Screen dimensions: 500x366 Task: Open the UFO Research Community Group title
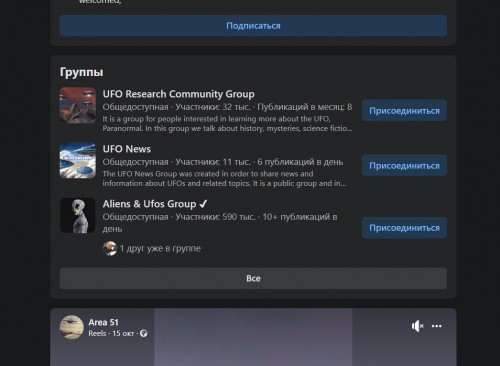pos(178,94)
